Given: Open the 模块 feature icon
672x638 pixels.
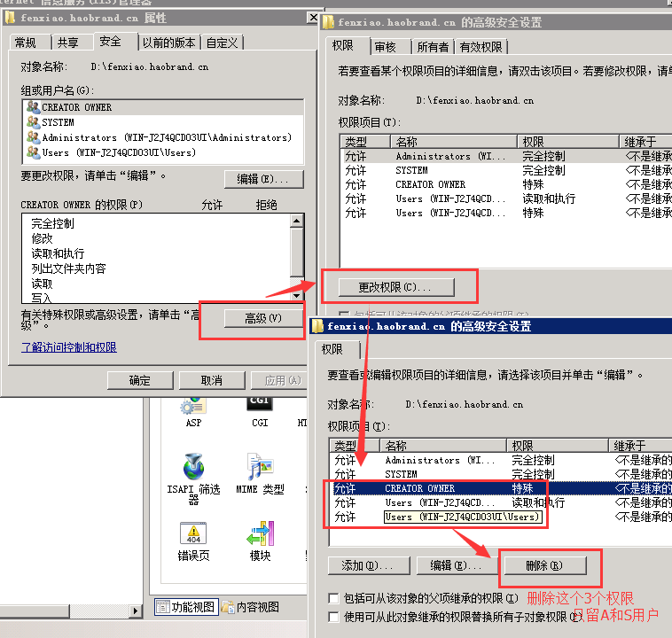Looking at the screenshot, I should click(260, 541).
